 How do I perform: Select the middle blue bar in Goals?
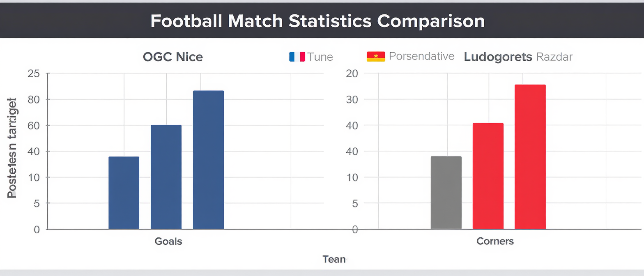[166, 177]
